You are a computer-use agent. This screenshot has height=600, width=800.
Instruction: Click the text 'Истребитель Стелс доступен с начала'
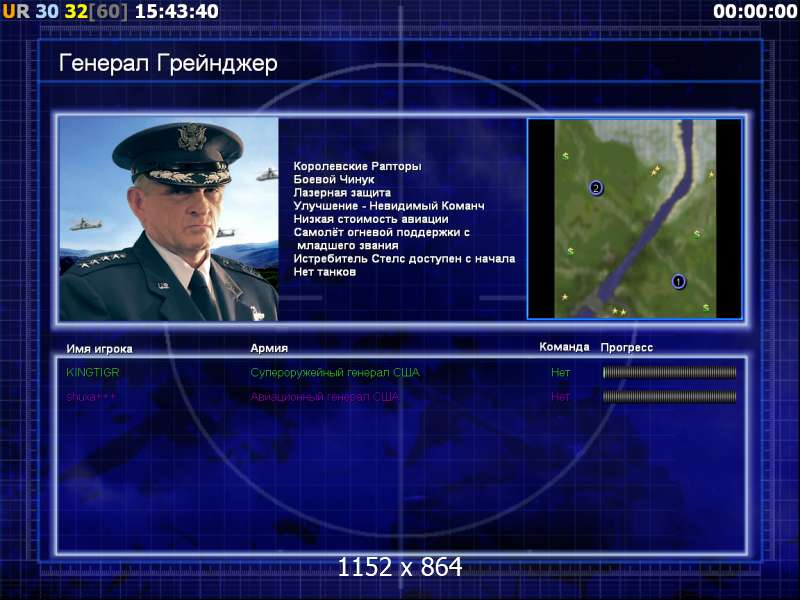tap(404, 259)
